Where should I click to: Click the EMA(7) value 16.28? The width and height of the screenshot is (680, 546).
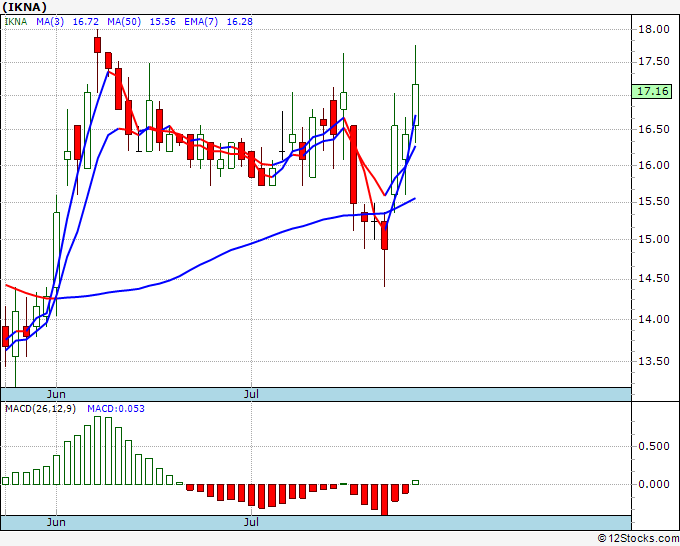click(x=239, y=21)
